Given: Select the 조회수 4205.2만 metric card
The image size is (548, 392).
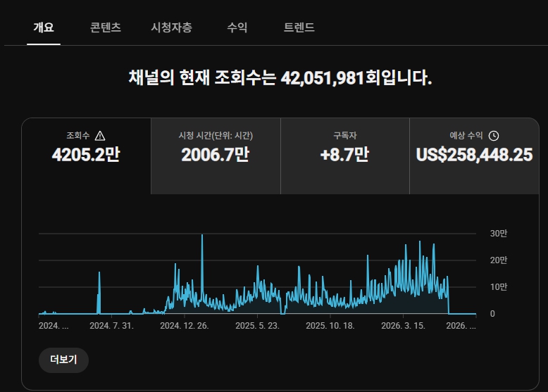Looking at the screenshot, I should pyautogui.click(x=87, y=156).
